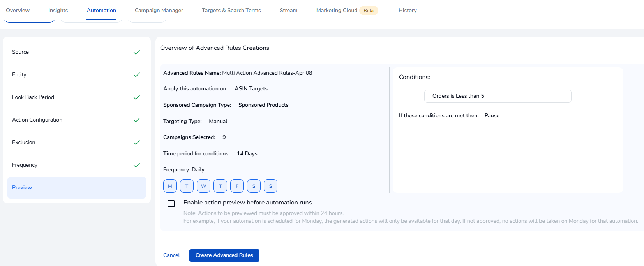Image resolution: width=644 pixels, height=266 pixels.
Task: Go to the Action Configuration step
Action: tap(37, 120)
